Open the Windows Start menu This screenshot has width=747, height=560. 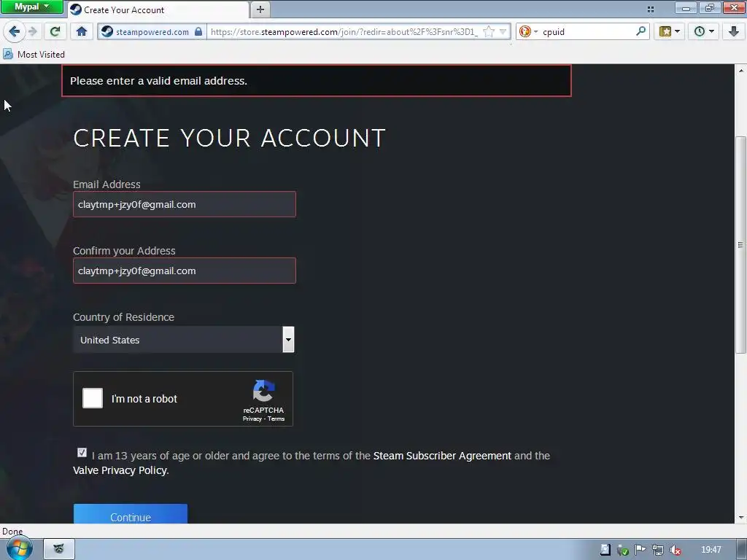(19, 549)
